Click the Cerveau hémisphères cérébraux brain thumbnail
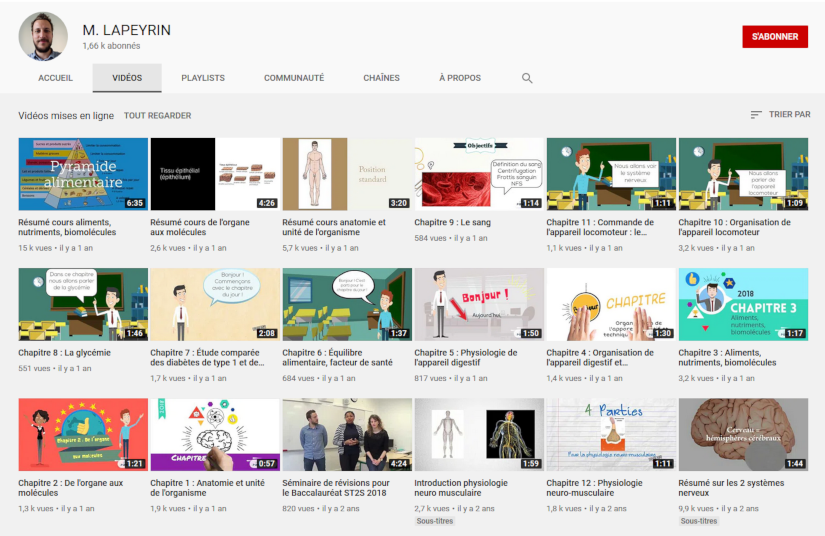825x536 pixels. point(743,434)
